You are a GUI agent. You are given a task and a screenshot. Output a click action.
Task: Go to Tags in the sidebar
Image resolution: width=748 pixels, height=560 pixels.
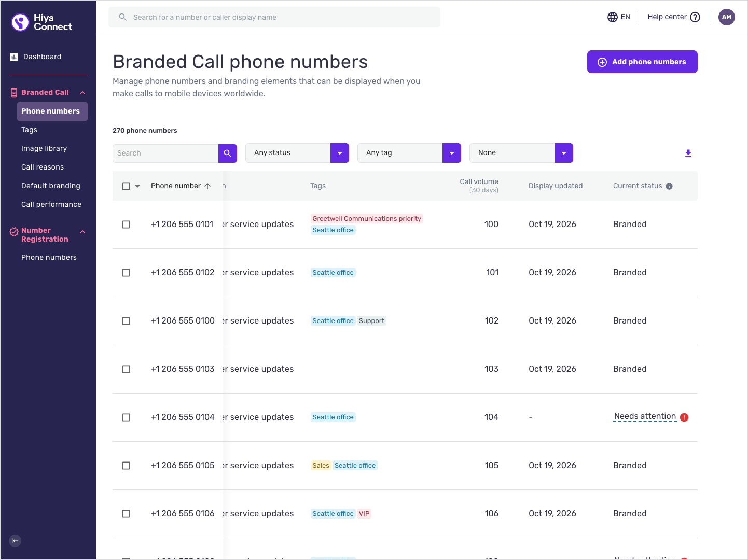(29, 130)
